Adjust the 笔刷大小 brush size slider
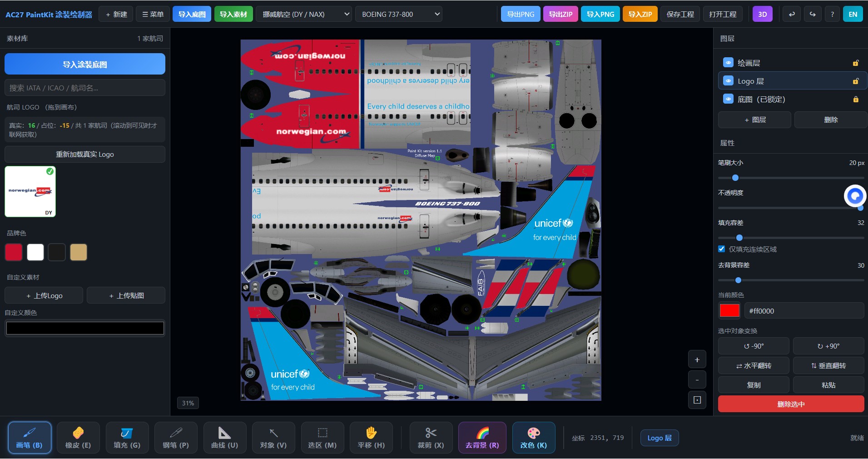Image resolution: width=868 pixels, height=459 pixels. click(791, 178)
